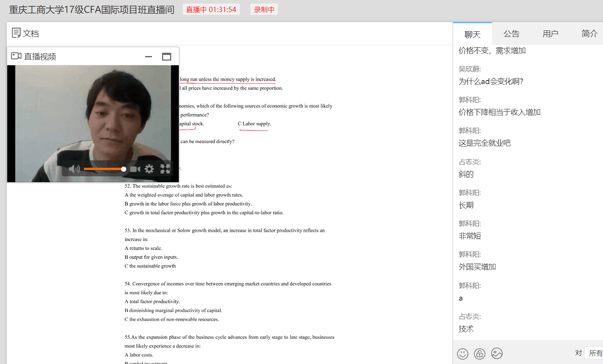Maximize the 直播视频 panel
The image size is (603, 364).
point(166,56)
